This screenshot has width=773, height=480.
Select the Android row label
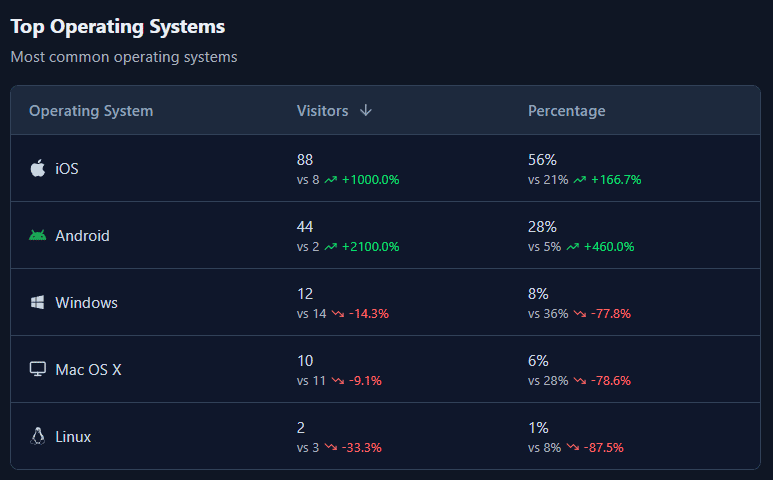click(82, 236)
